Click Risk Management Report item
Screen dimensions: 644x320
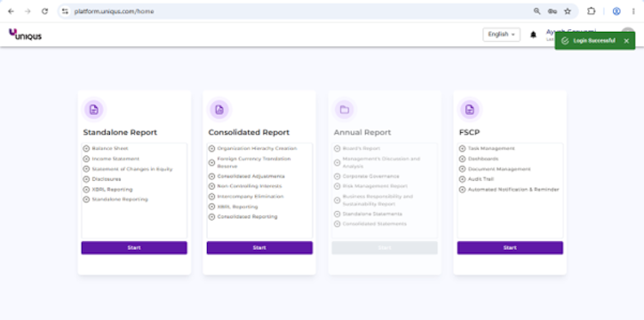coord(375,186)
